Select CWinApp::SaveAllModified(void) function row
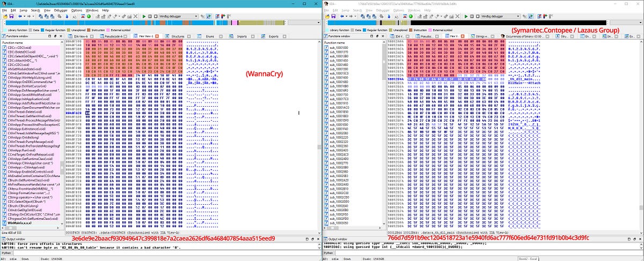This screenshot has width=644, height=261. (31, 95)
